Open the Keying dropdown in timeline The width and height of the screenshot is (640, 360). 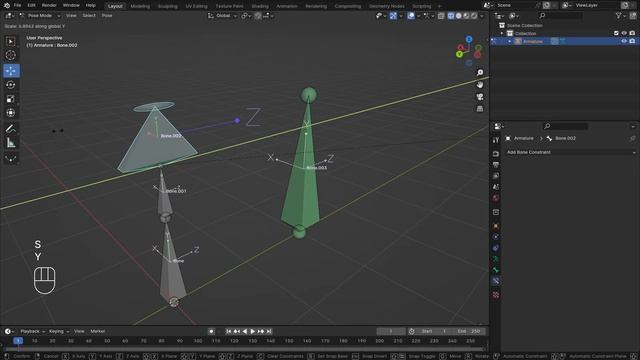(x=59, y=331)
